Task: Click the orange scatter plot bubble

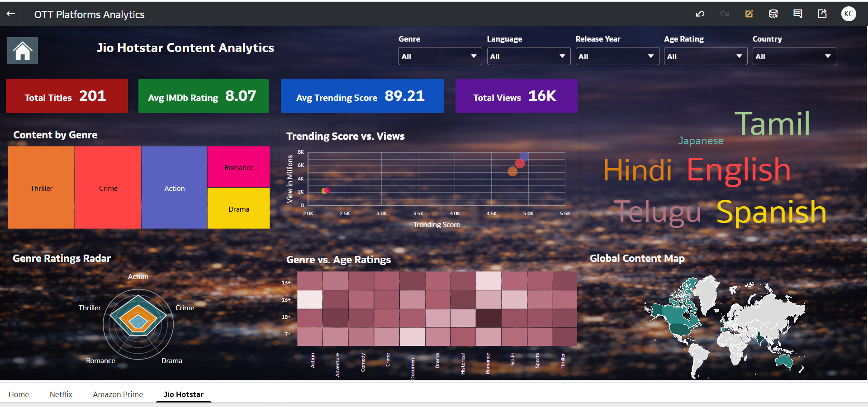Action: coord(512,171)
